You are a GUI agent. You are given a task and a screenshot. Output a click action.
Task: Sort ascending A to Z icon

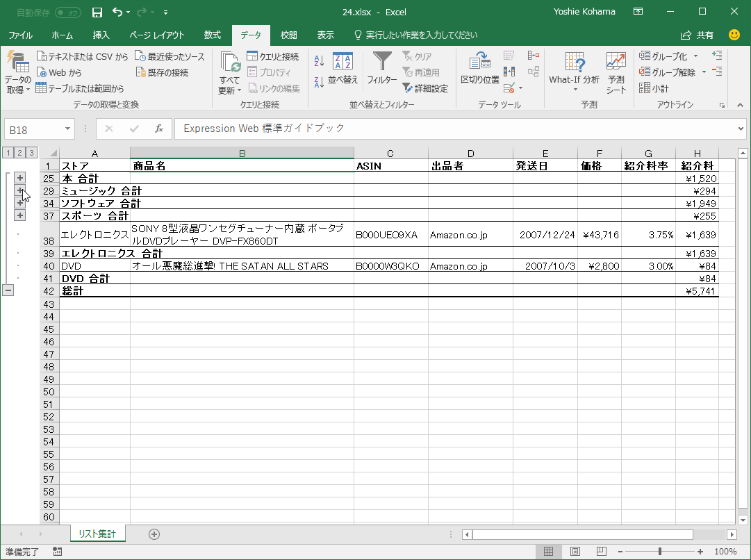(x=319, y=61)
